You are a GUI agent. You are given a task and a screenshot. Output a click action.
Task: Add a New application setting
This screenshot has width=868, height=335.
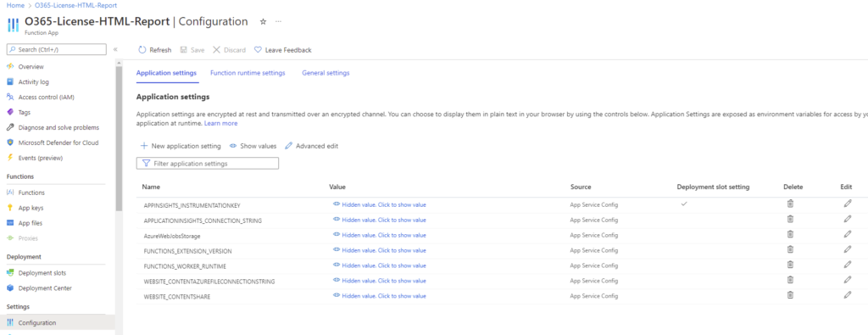tap(181, 146)
